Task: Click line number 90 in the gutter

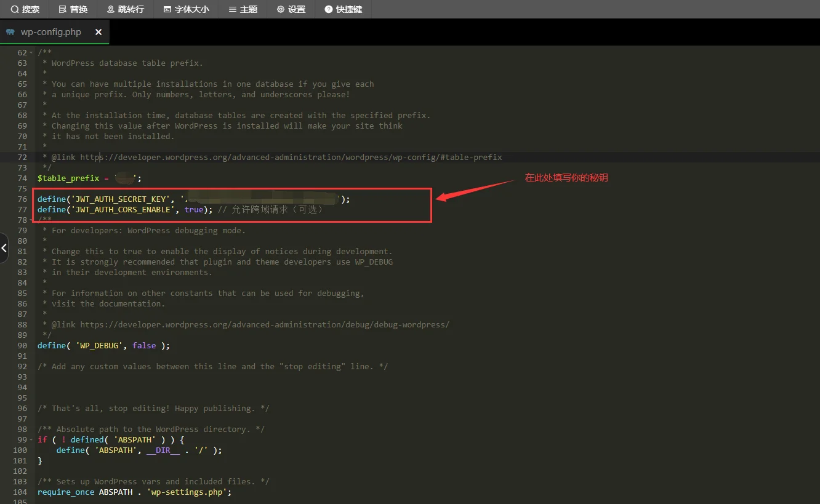Action: coord(22,346)
